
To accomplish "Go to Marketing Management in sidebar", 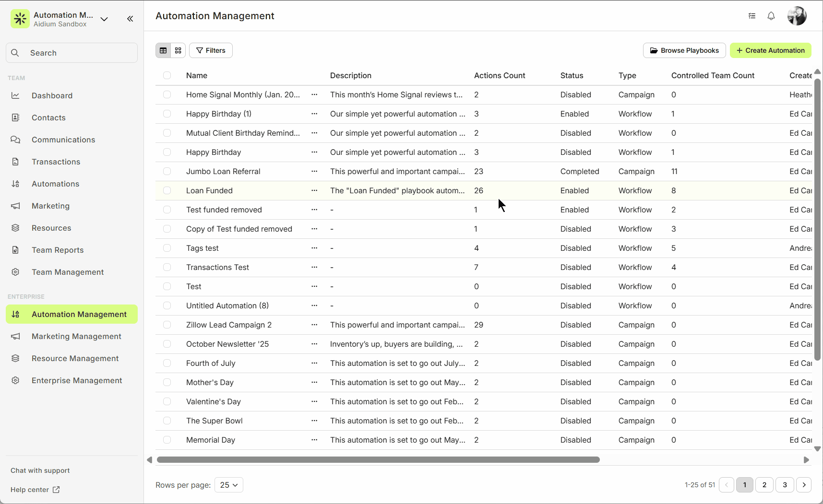I will pos(76,336).
